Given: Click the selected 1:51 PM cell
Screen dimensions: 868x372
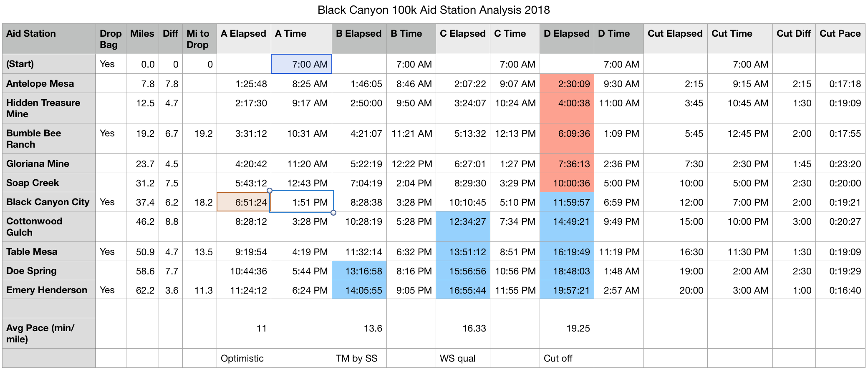Looking at the screenshot, I should coord(301,202).
